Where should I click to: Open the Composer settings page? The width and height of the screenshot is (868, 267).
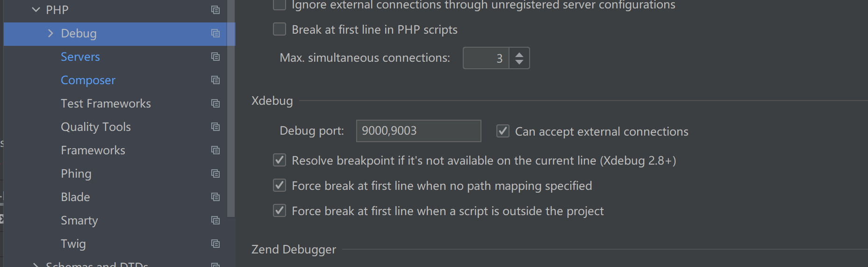point(88,80)
